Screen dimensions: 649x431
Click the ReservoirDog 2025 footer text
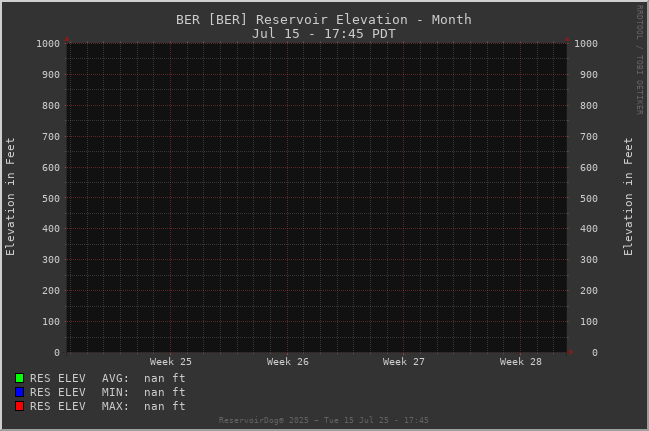(324, 420)
